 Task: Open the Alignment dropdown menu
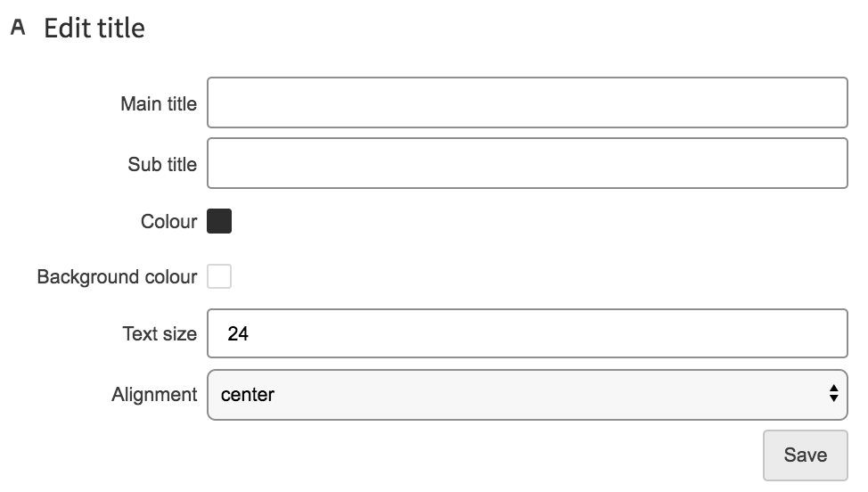coord(527,395)
